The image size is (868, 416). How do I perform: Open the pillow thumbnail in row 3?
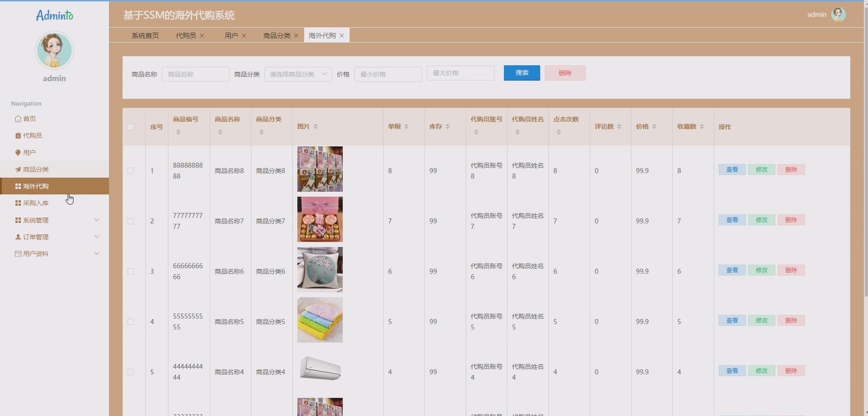coord(320,270)
